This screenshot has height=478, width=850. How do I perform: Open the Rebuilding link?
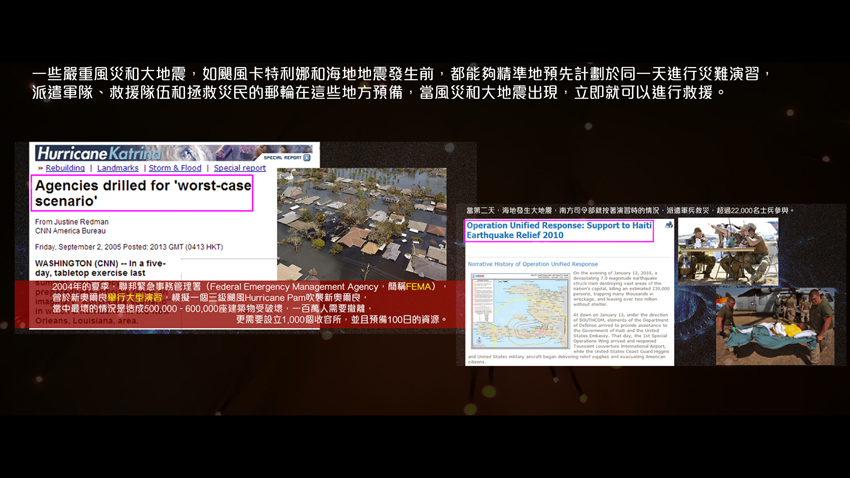coord(65,168)
